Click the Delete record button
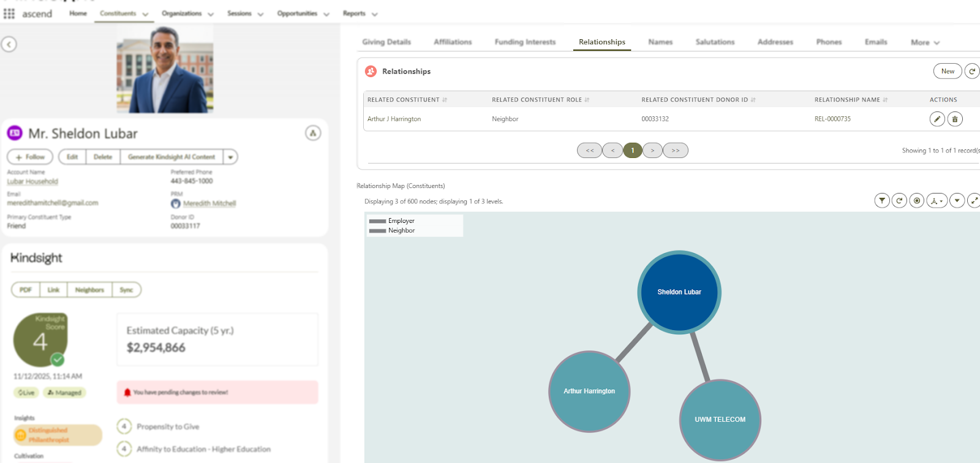The height and width of the screenshot is (463, 980). coord(103,157)
